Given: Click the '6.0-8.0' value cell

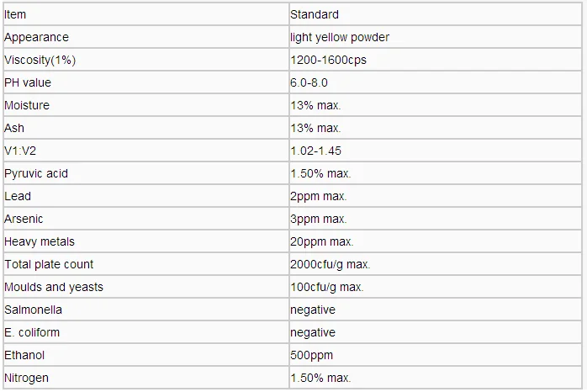Looking at the screenshot, I should (x=309, y=82).
